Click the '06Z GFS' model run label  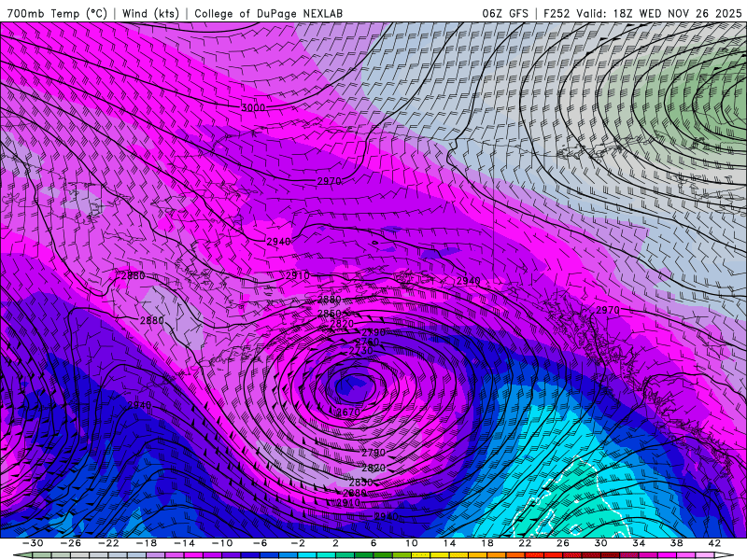coord(505,13)
